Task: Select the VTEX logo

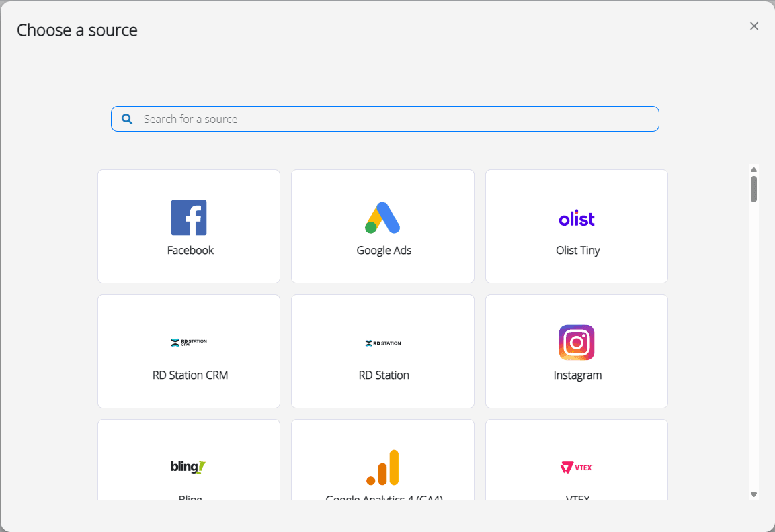Action: [577, 467]
